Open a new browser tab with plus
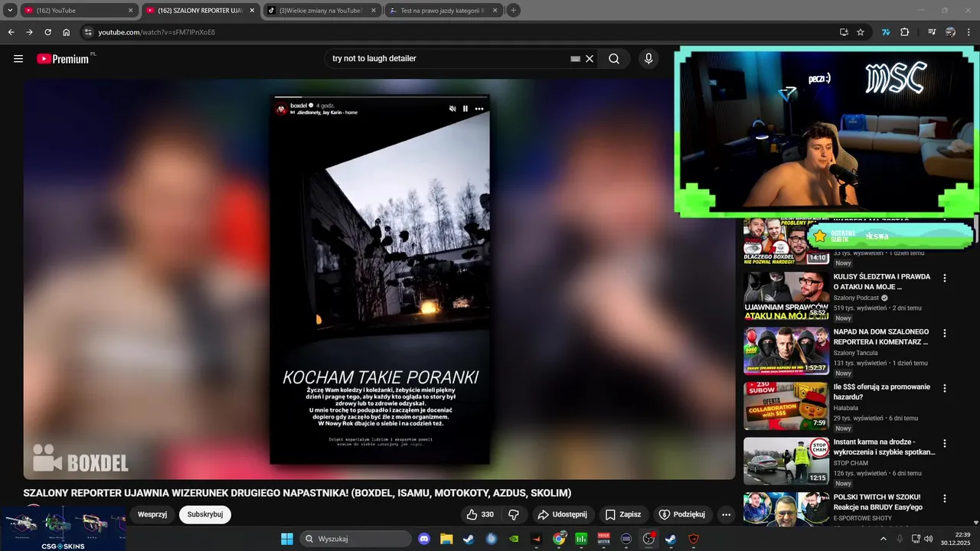Image resolution: width=980 pixels, height=551 pixels. coord(513,11)
